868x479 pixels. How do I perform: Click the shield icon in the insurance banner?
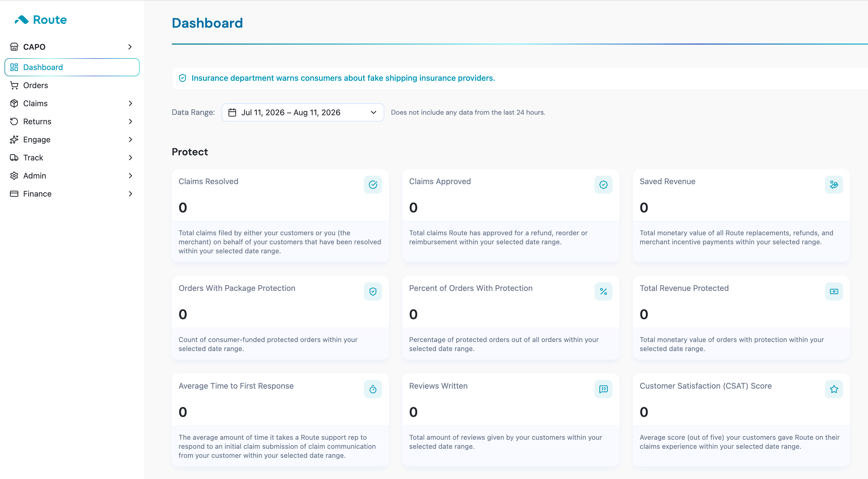coord(182,78)
